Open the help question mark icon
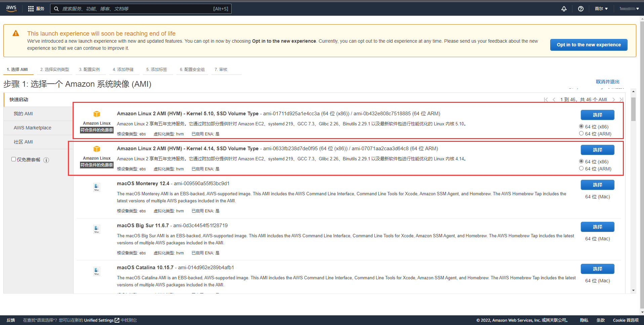This screenshot has width=644, height=325. [581, 9]
